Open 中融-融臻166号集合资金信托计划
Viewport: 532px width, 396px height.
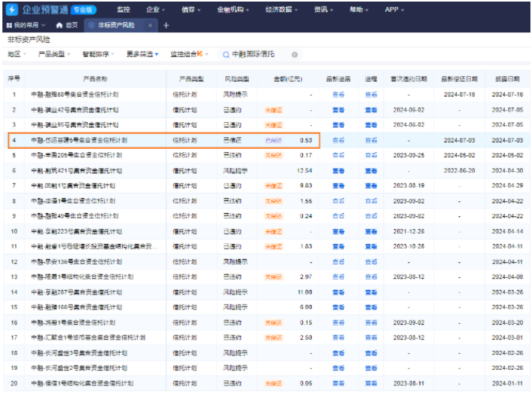76,307
